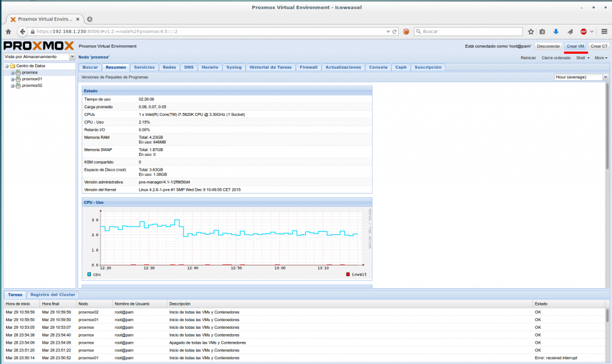Open the Downloads arrow icon

pyautogui.click(x=556, y=32)
